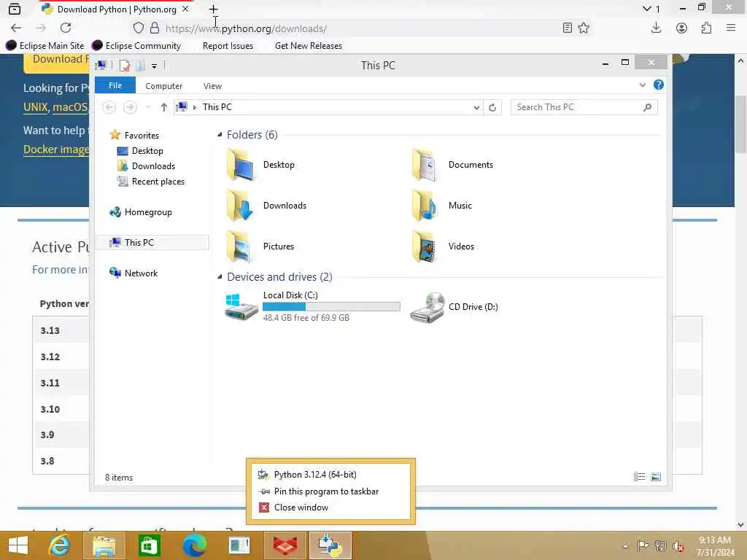Open the Videos folder icon
The height and width of the screenshot is (560, 747).
[424, 246]
